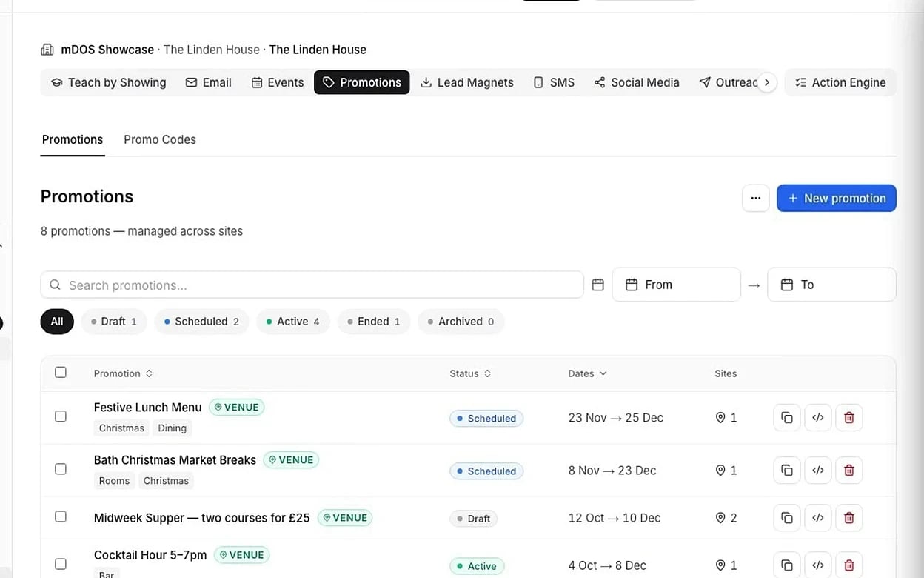Delete the Festive Lunch Menu promotion
Screen dimensions: 924x578
coord(849,418)
